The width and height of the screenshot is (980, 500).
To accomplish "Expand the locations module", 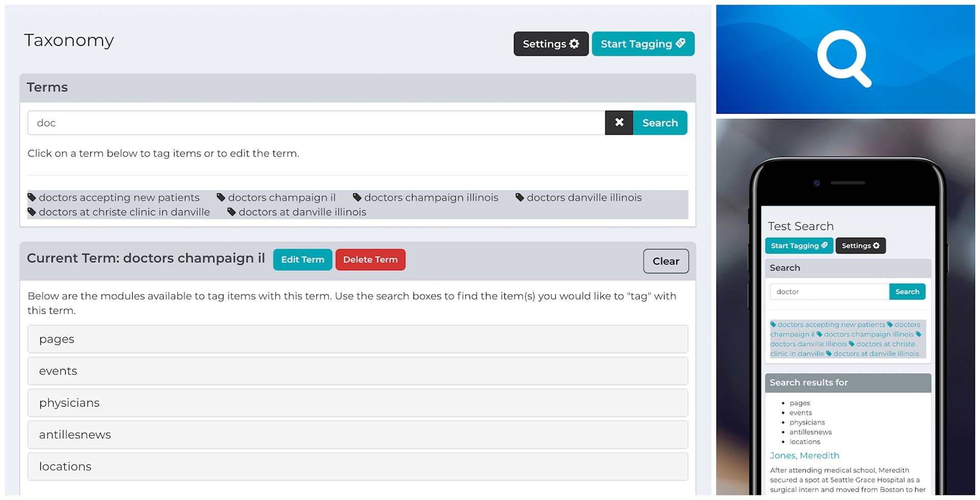I will point(358,466).
